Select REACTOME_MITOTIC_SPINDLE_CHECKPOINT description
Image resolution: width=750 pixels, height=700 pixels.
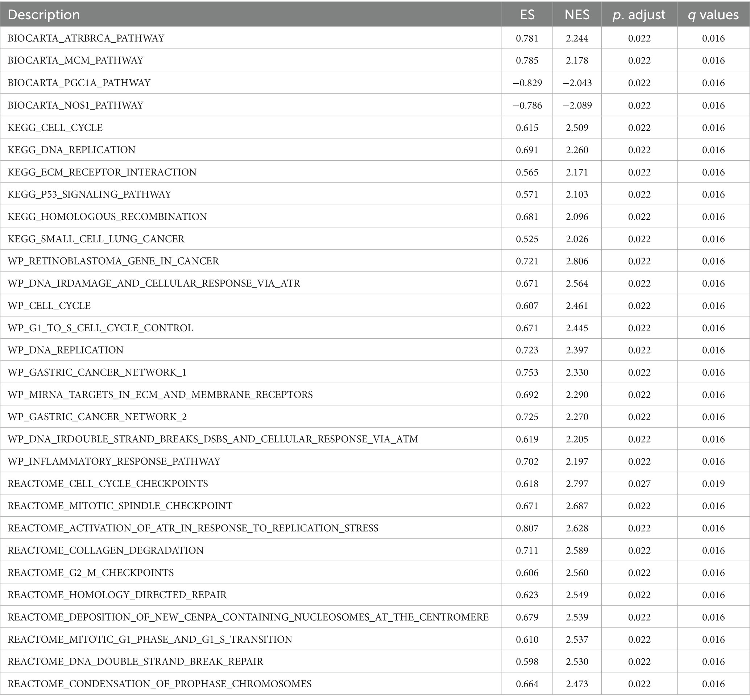(x=120, y=506)
